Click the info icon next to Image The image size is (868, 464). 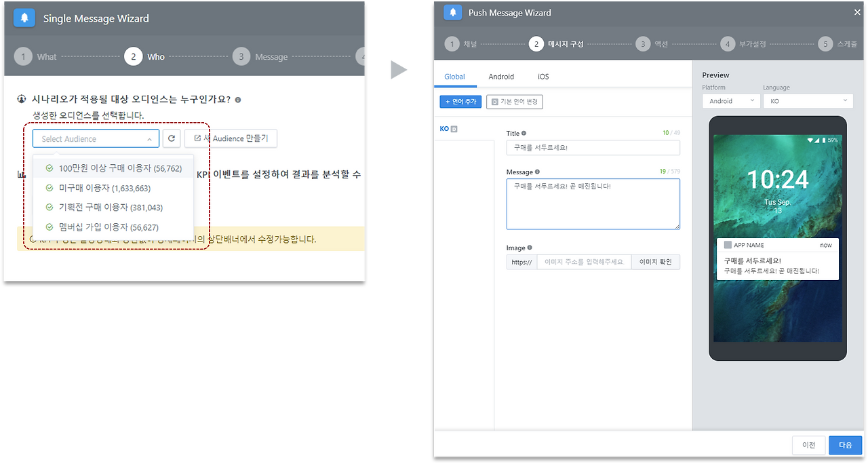click(530, 248)
